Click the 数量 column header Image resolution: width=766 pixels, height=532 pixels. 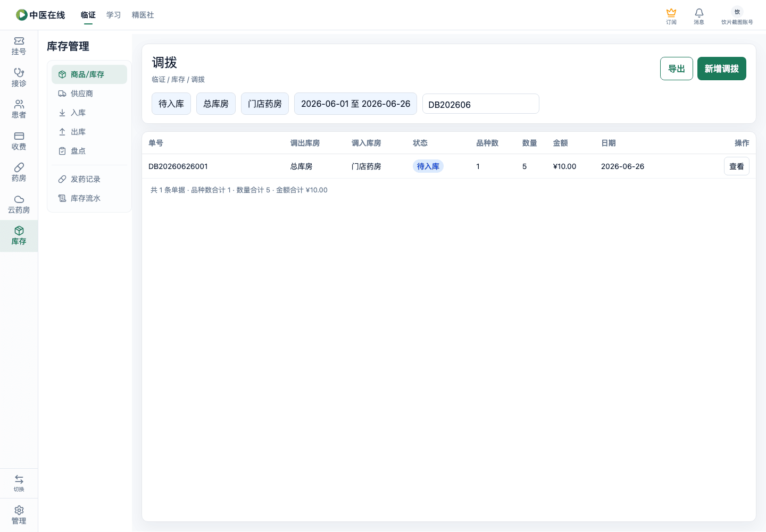530,143
